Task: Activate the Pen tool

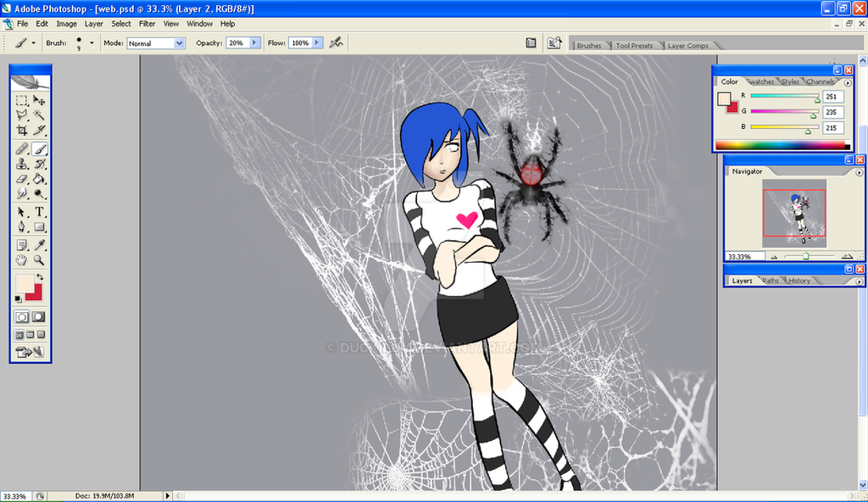Action: (x=21, y=226)
